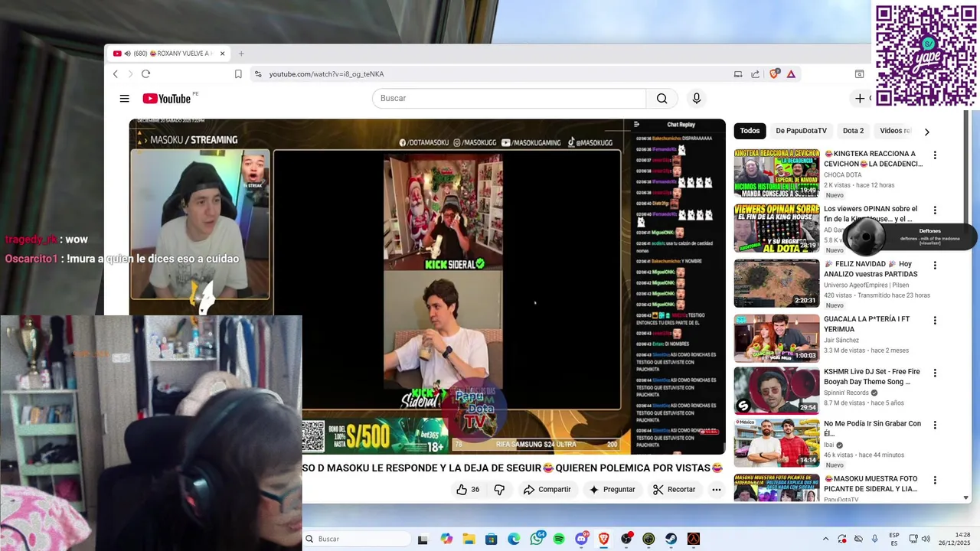
Task: Click the video title 'MASOKU LE RESPONDE'
Action: (512, 468)
